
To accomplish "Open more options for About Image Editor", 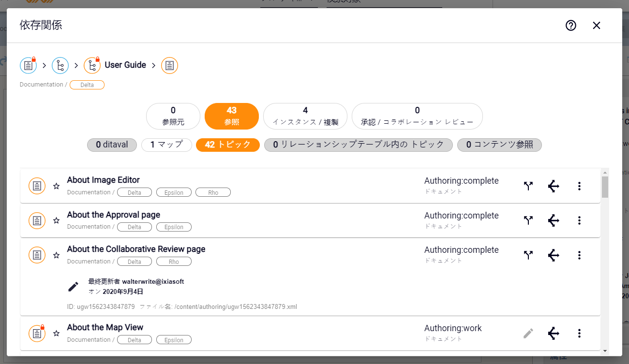I will point(579,186).
